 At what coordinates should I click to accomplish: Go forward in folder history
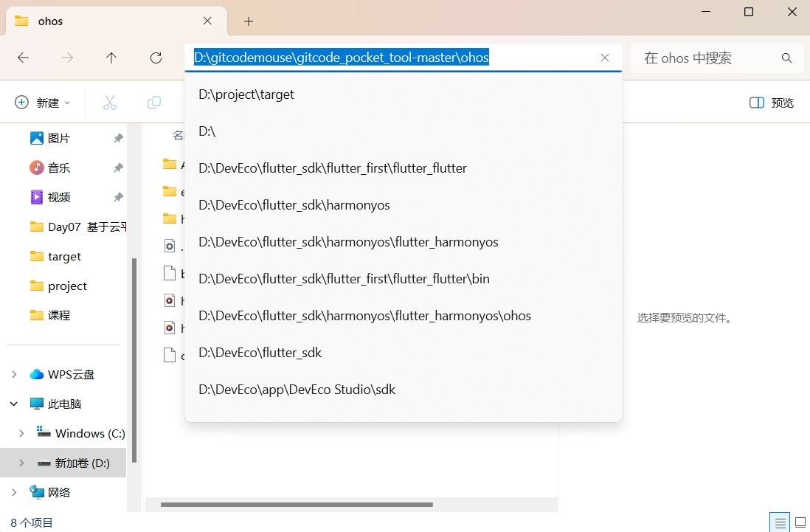68,58
